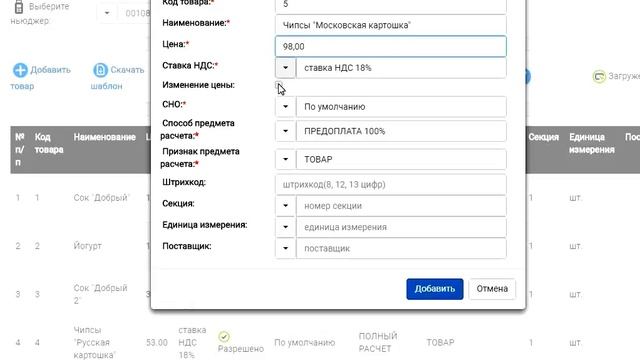The width and height of the screenshot is (640, 360).
Task: Click the 53.00 price in row 4
Action: point(157,342)
